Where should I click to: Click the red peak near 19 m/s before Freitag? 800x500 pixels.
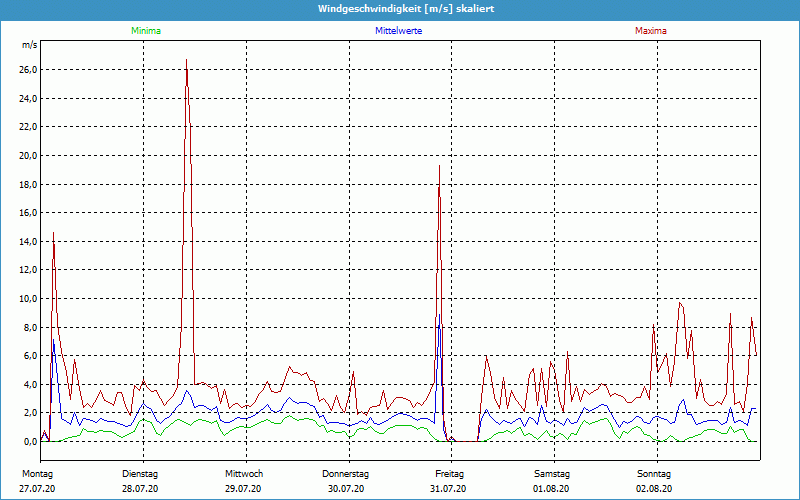pos(439,166)
